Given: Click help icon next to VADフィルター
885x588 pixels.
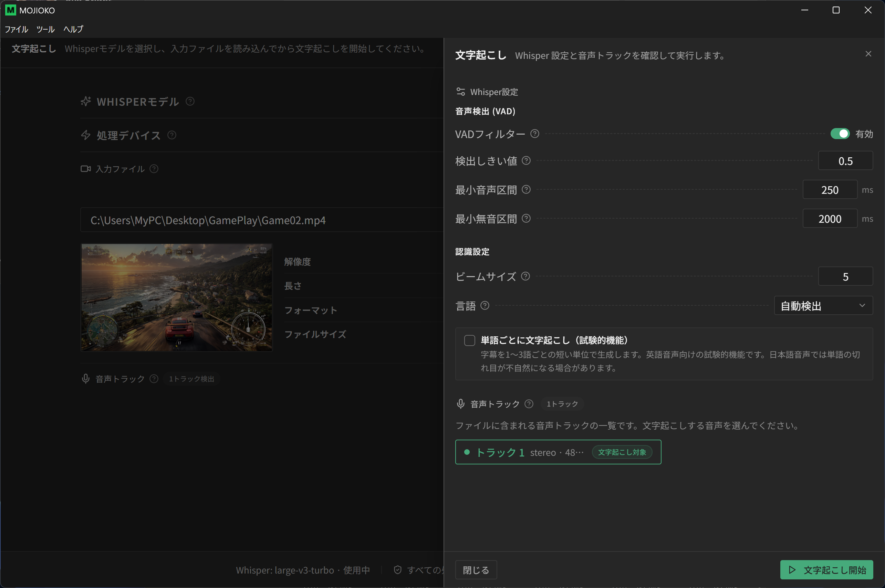Looking at the screenshot, I should pyautogui.click(x=535, y=134).
